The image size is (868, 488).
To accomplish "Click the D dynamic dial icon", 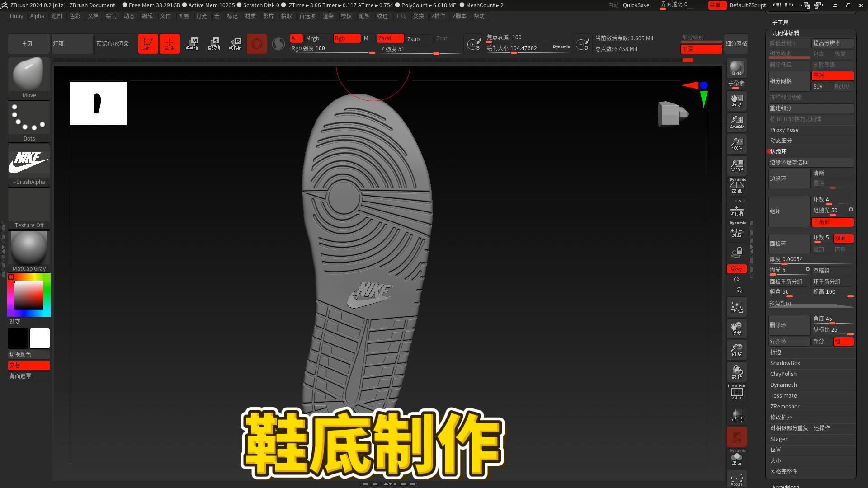I will coord(582,44).
